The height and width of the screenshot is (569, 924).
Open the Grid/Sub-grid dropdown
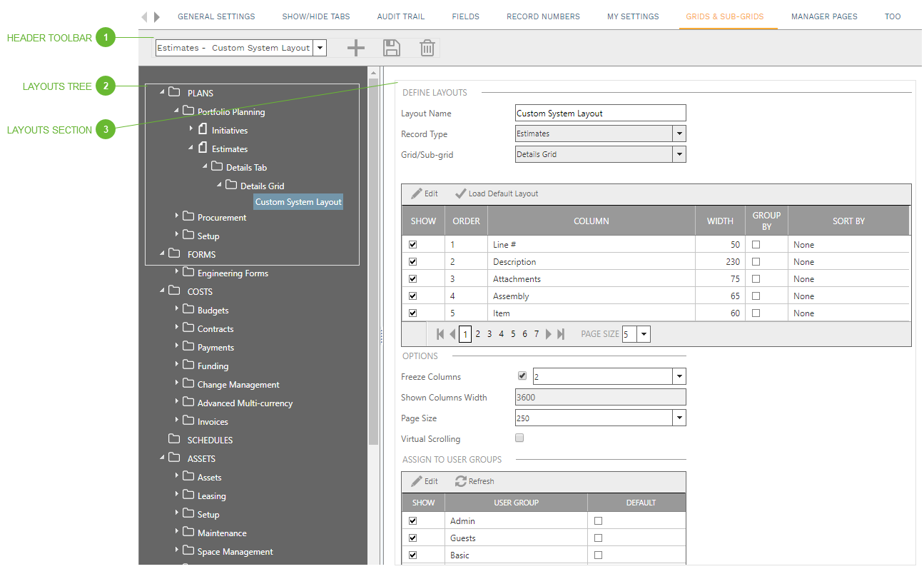coord(679,154)
